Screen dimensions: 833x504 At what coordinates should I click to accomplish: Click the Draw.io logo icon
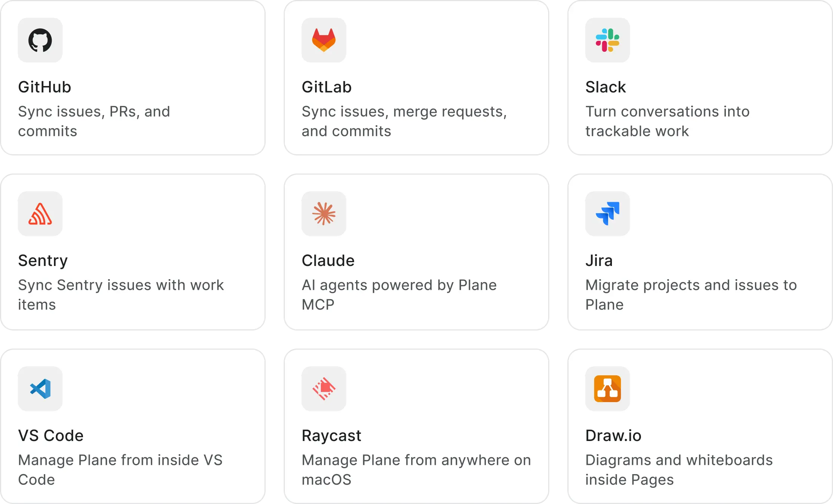[x=607, y=389]
